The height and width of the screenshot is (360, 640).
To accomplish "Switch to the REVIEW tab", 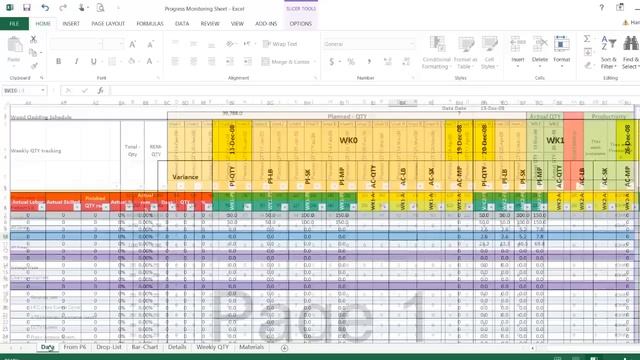I will click(x=210, y=24).
